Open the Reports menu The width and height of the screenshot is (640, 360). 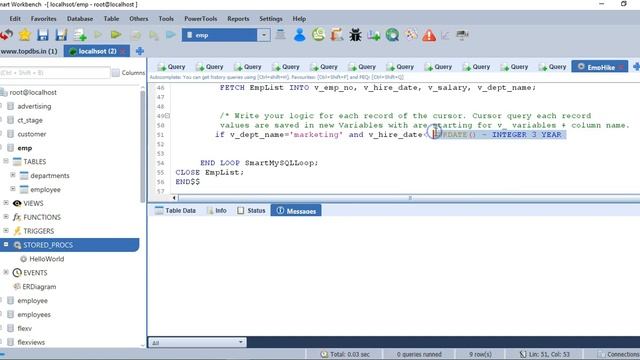(238, 19)
